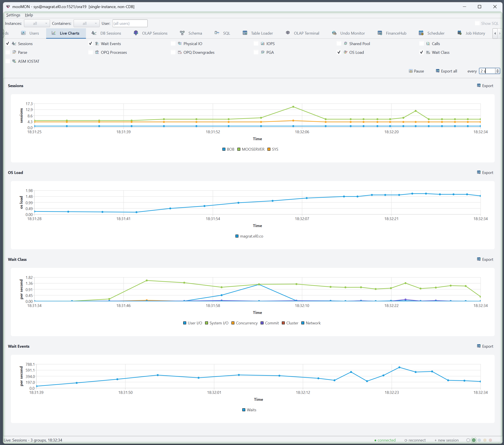Image resolution: width=504 pixels, height=445 pixels.
Task: Click the Sessions chart type icon
Action: (x=14, y=43)
